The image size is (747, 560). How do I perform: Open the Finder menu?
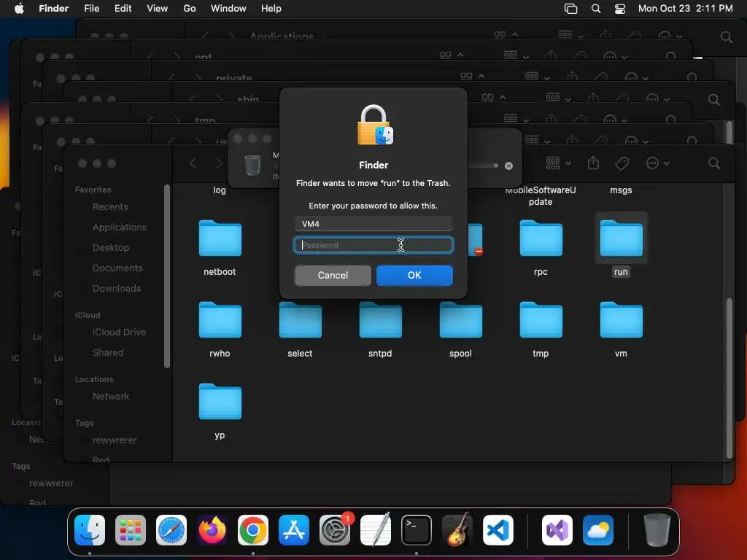(x=54, y=8)
